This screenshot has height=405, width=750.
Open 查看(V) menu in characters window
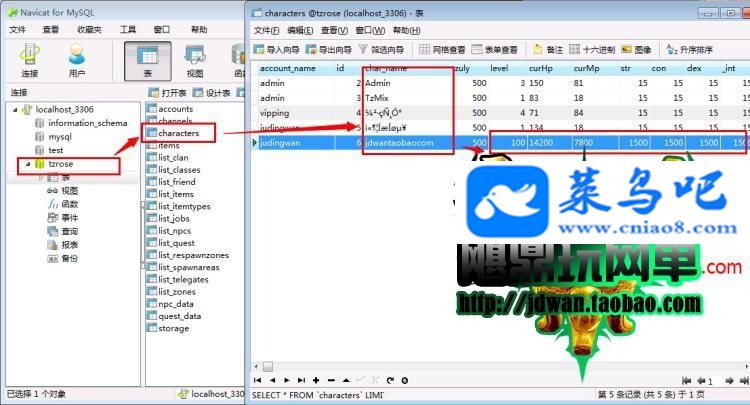[x=334, y=31]
